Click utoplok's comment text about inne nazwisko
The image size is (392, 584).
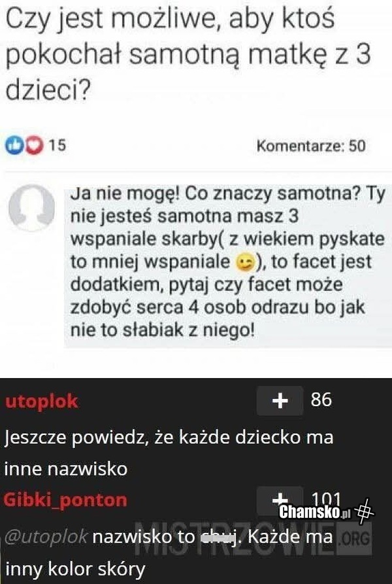pos(169,453)
